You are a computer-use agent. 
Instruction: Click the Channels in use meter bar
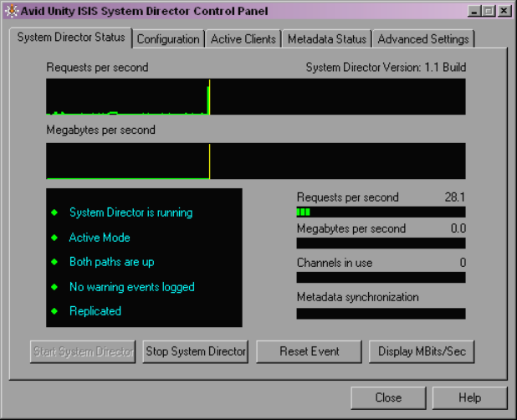pos(381,277)
